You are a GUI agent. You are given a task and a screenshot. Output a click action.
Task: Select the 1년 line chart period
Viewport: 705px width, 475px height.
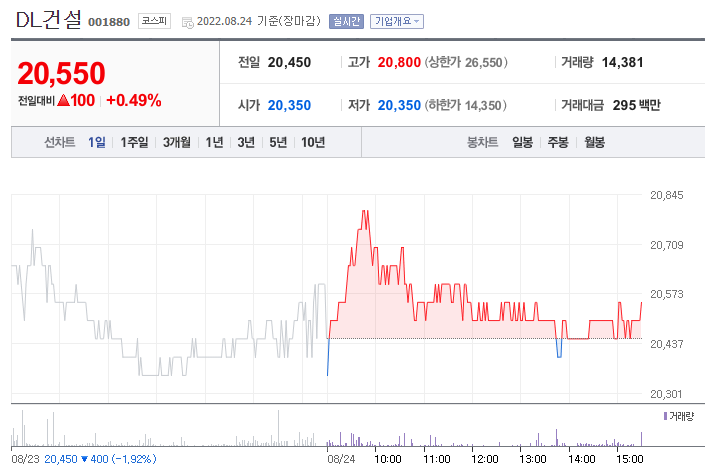214,142
